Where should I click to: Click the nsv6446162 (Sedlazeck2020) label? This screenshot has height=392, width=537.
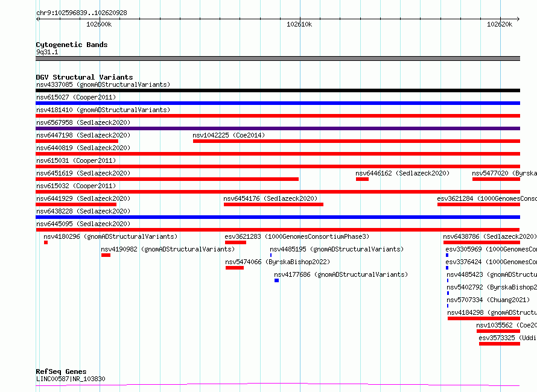402,173
